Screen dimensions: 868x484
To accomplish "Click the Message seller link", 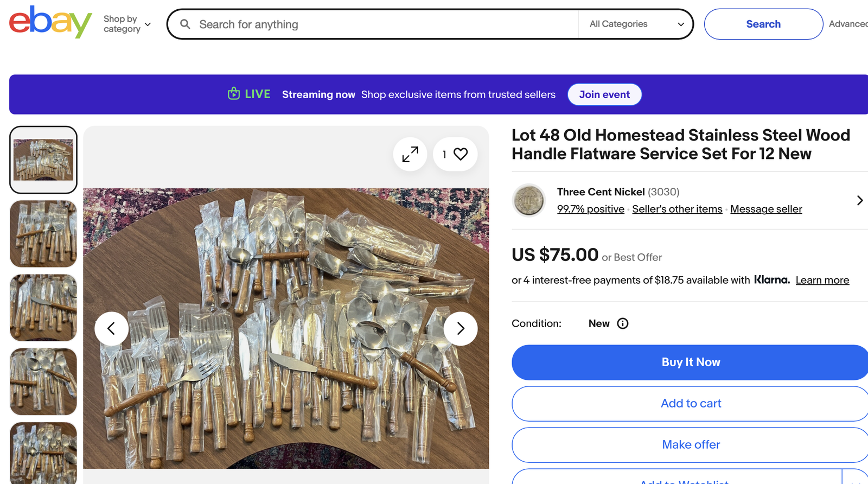I will (766, 209).
